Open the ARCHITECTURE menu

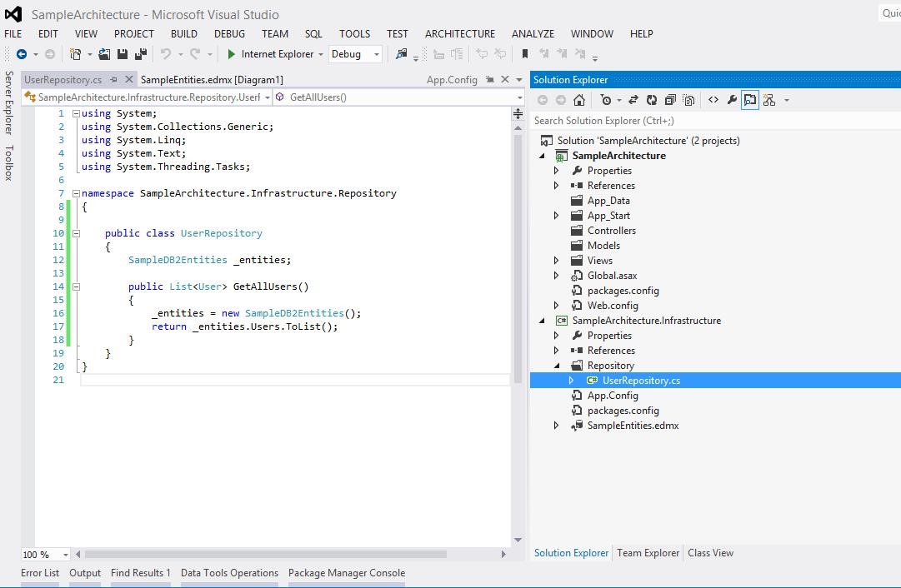[x=460, y=34]
